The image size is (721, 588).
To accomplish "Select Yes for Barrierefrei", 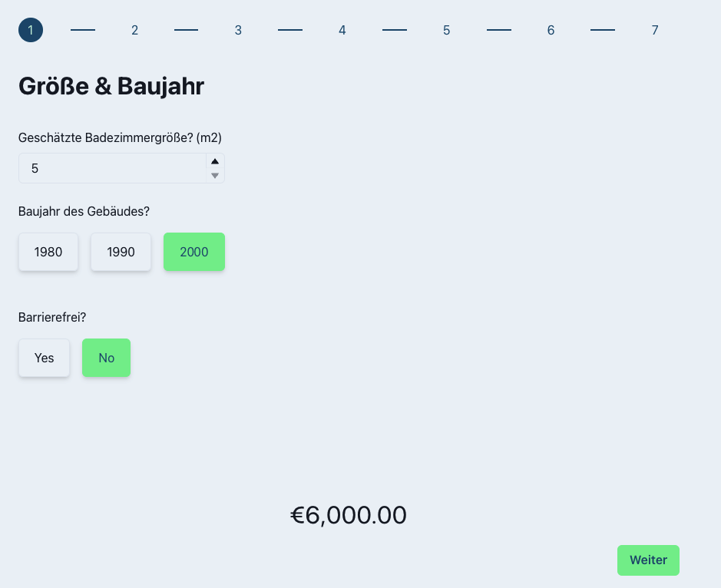I will pos(45,358).
